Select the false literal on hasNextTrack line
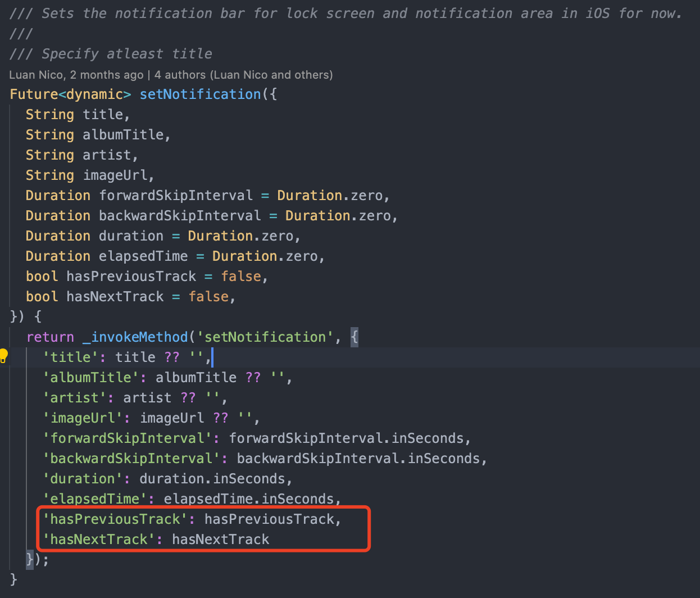The image size is (700, 598). 208,296
